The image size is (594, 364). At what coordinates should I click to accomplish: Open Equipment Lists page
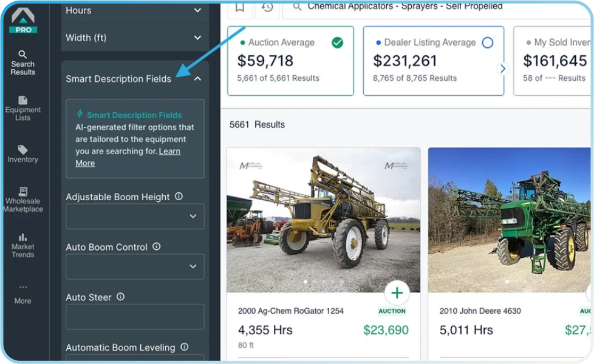pos(22,109)
